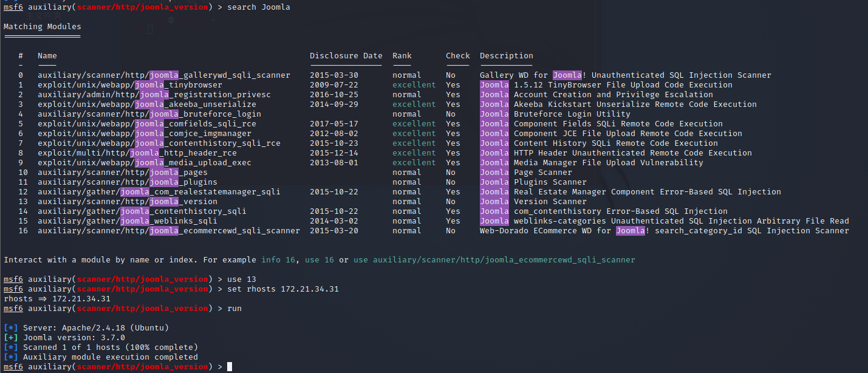Select disclosure date 2017-05-17
Image resolution: width=868 pixels, height=373 pixels.
click(x=334, y=124)
